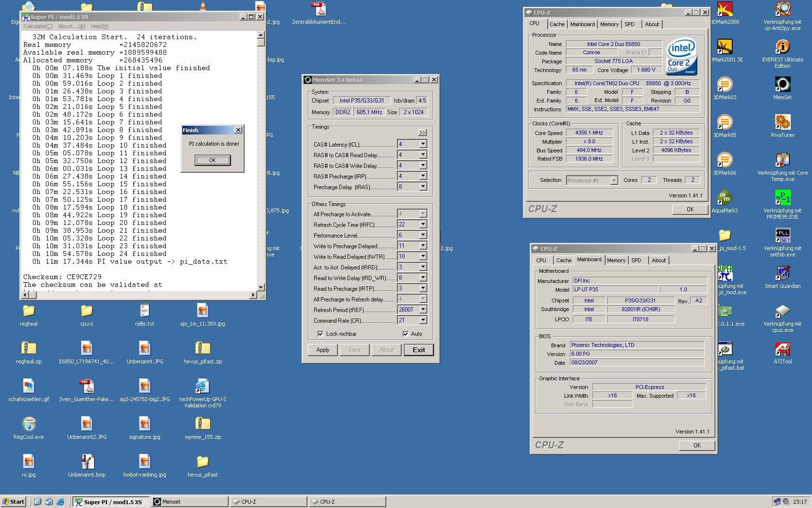Click the Apply button in MemSet
812x508 pixels.
coord(323,350)
